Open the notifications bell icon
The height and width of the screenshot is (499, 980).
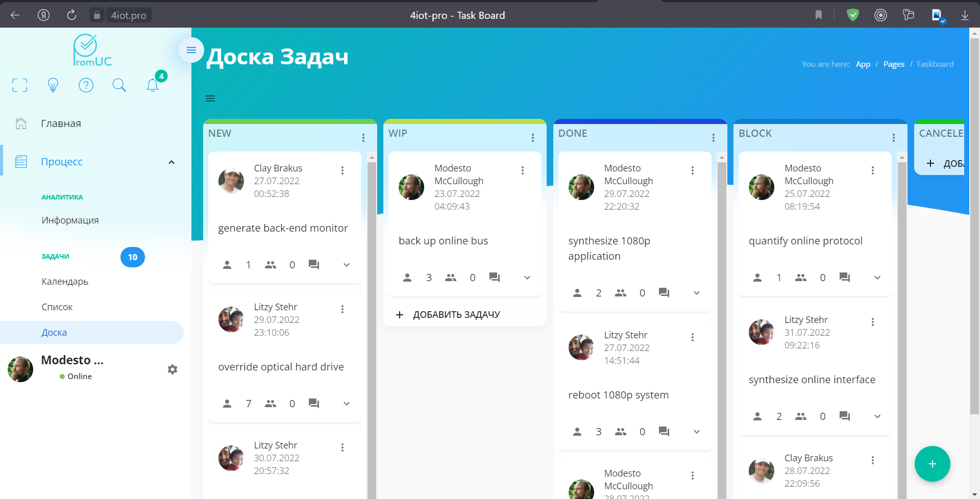pyautogui.click(x=152, y=85)
